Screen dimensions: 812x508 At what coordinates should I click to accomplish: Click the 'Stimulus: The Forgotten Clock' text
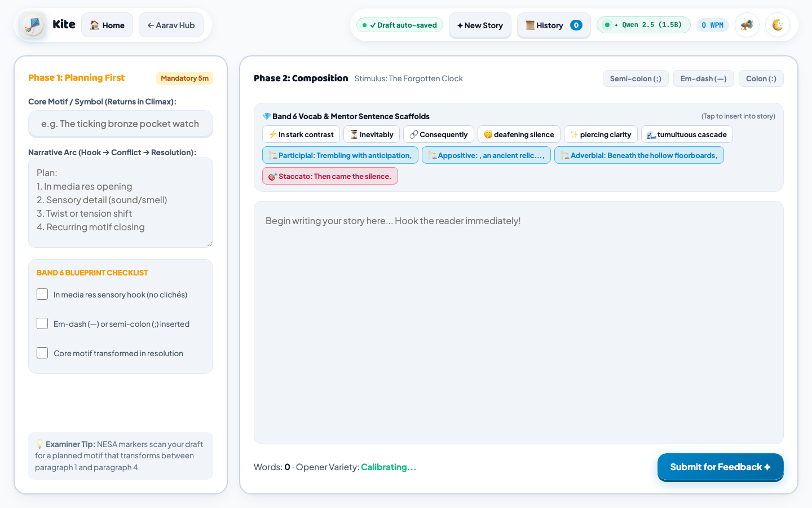point(409,78)
